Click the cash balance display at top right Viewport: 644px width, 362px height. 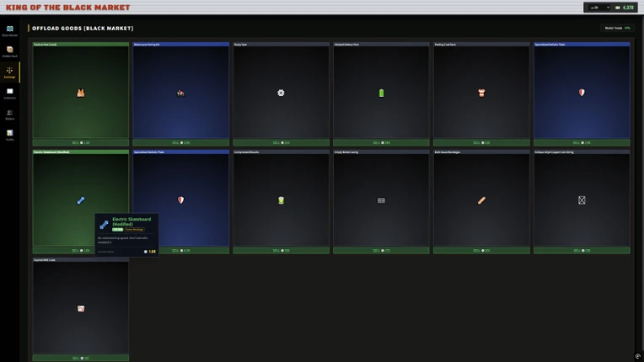point(625,8)
